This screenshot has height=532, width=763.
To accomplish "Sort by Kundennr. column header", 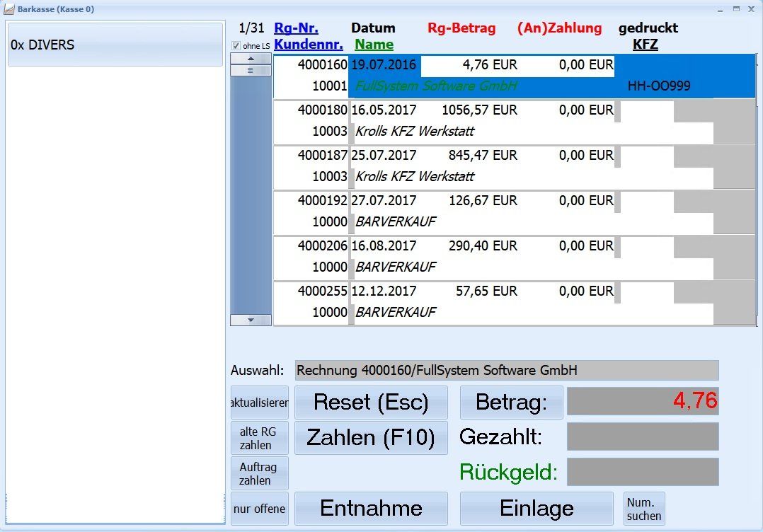I will click(309, 45).
